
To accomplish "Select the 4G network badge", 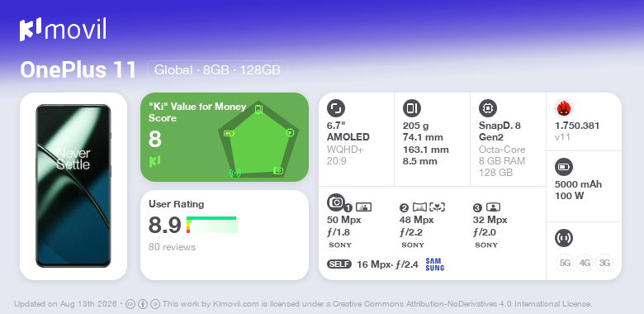I will 584,263.
